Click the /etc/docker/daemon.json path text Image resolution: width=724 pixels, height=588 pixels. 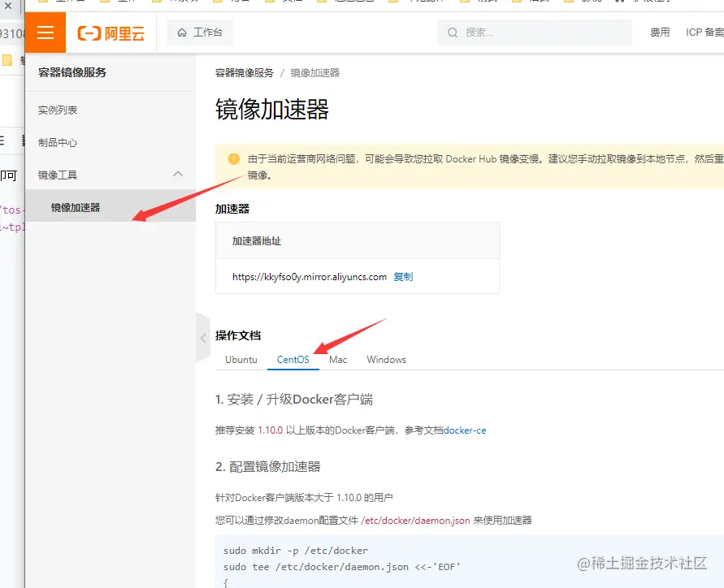pyautogui.click(x=415, y=520)
